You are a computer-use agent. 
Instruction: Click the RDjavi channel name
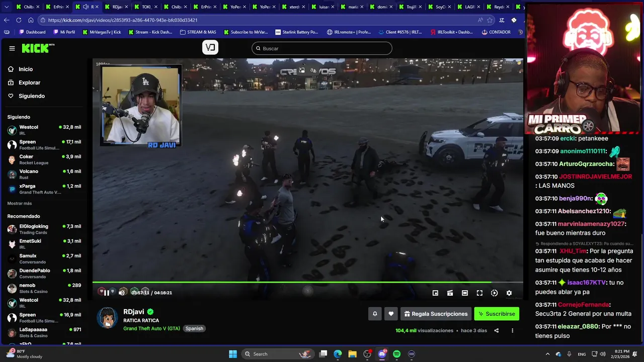point(134,312)
